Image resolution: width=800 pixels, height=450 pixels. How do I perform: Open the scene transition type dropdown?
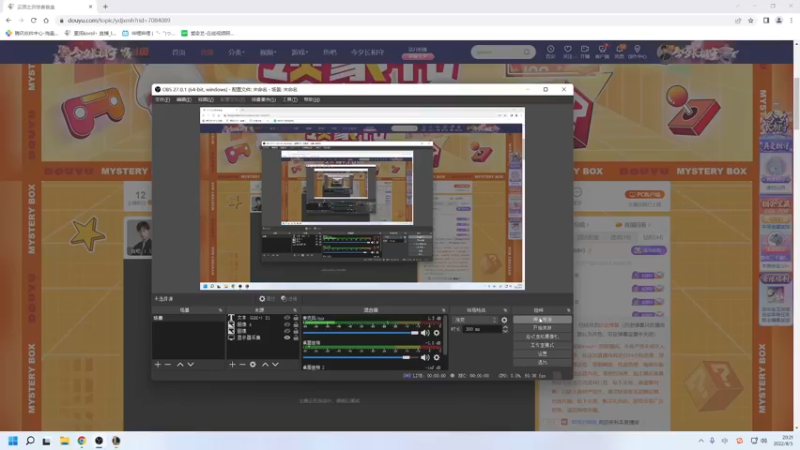[x=475, y=320]
